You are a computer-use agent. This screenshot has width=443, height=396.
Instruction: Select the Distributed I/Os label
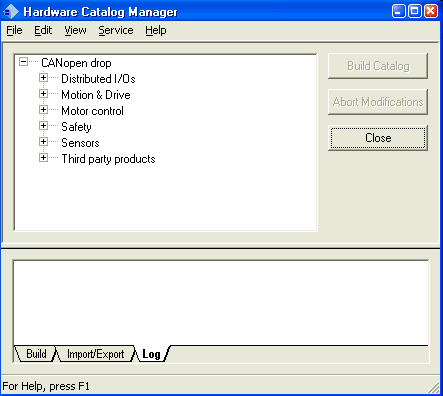coord(98,79)
